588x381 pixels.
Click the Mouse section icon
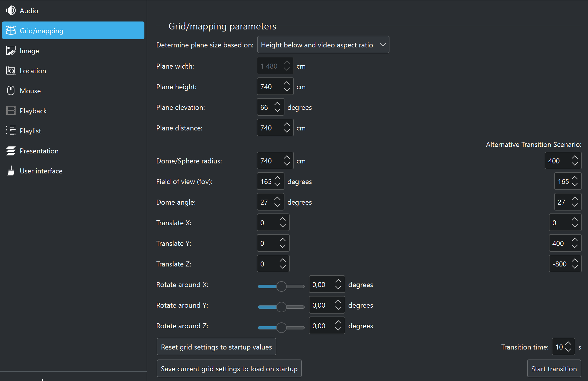[x=11, y=90]
